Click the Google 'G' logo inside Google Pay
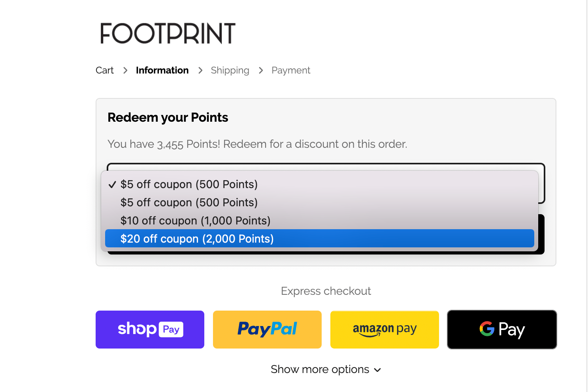The height and width of the screenshot is (392, 588). coord(487,329)
